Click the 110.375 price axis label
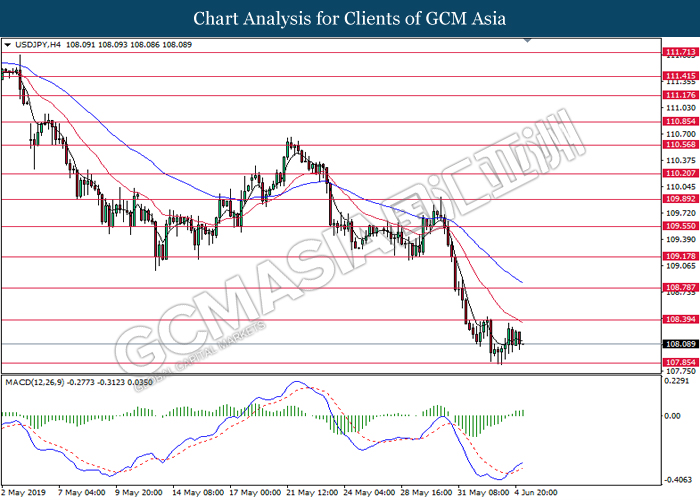The width and height of the screenshot is (700, 500). [x=680, y=161]
